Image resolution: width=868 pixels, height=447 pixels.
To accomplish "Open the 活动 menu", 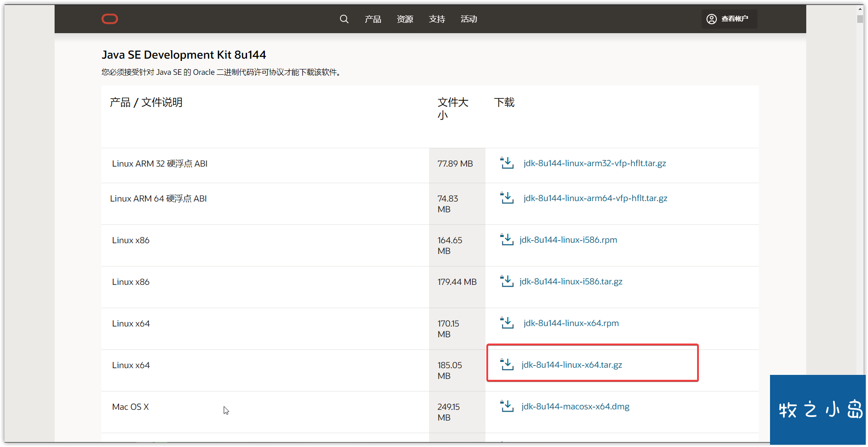I will [x=469, y=19].
